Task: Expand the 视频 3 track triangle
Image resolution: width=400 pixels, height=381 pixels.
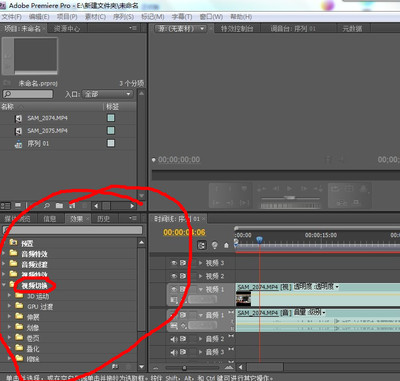Action: 201,263
